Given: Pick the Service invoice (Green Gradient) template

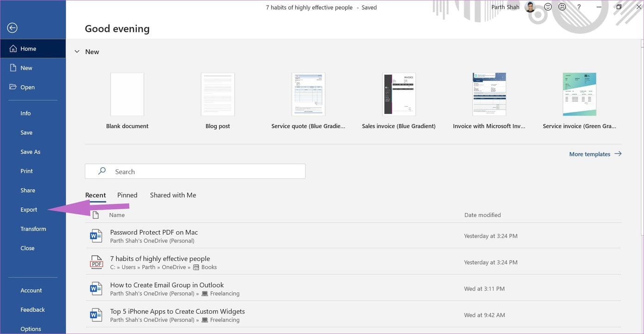Looking at the screenshot, I should [x=579, y=94].
